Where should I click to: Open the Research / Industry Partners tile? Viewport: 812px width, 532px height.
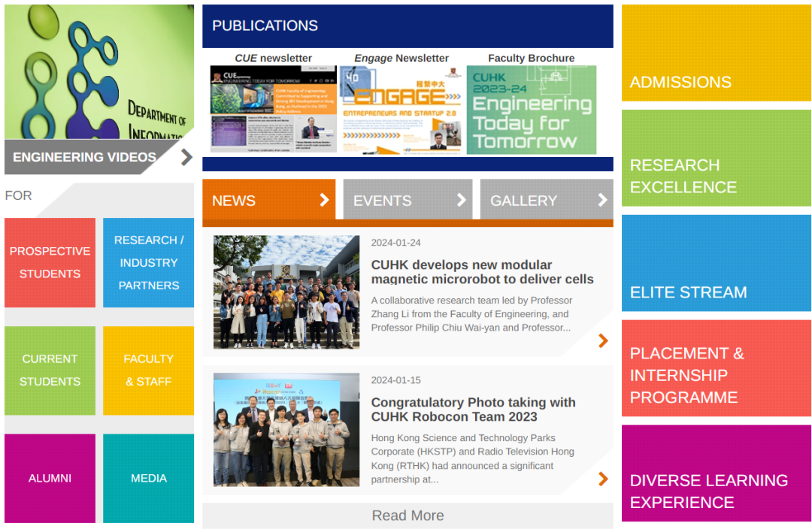pos(149,262)
